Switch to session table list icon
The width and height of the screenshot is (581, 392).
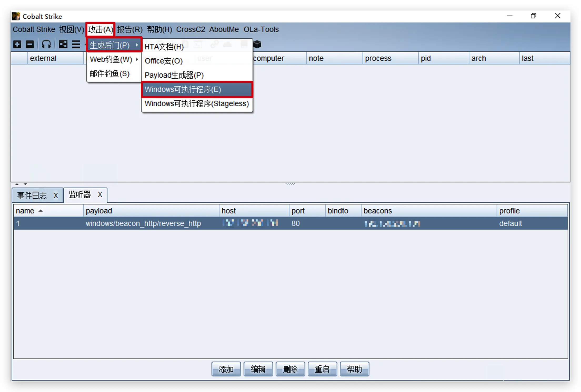76,44
